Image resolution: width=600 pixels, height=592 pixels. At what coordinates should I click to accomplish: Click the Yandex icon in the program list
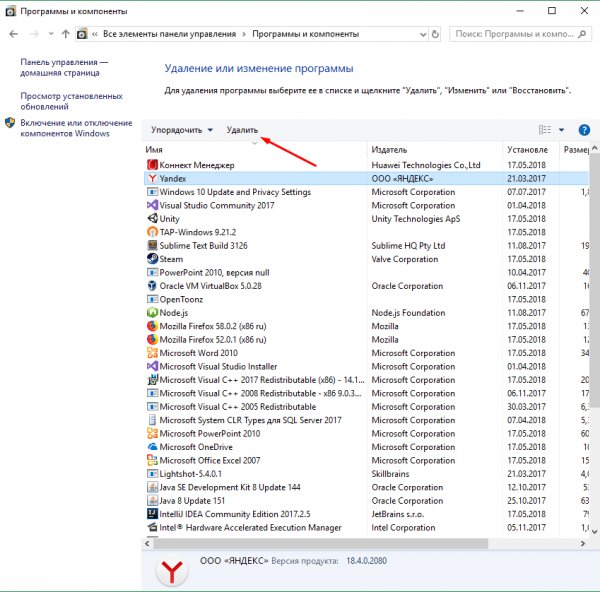coord(152,178)
